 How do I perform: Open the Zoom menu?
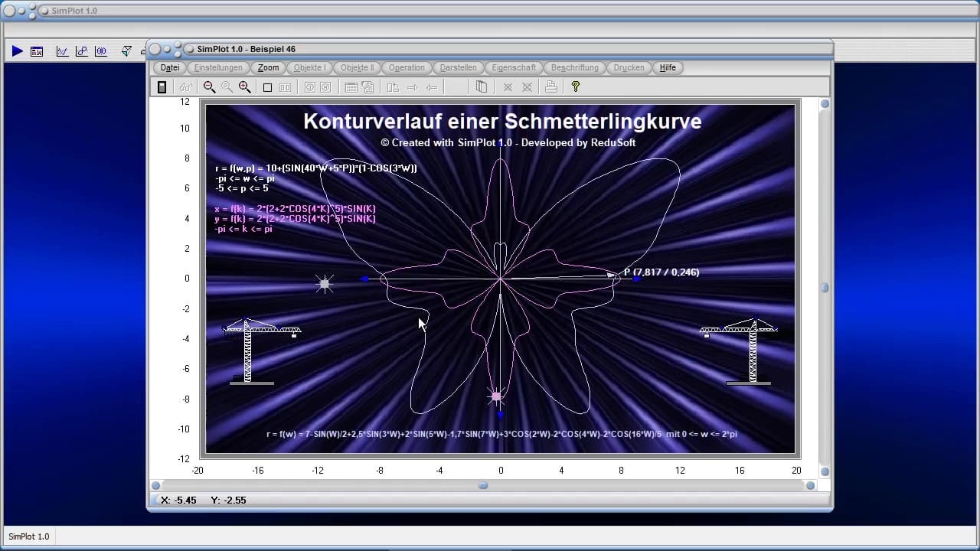click(268, 67)
